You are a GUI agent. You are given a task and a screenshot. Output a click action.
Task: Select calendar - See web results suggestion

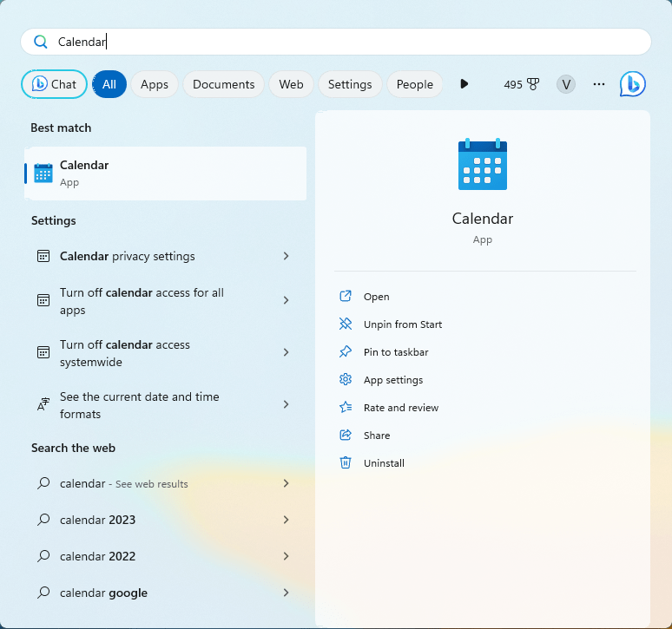pyautogui.click(x=166, y=483)
